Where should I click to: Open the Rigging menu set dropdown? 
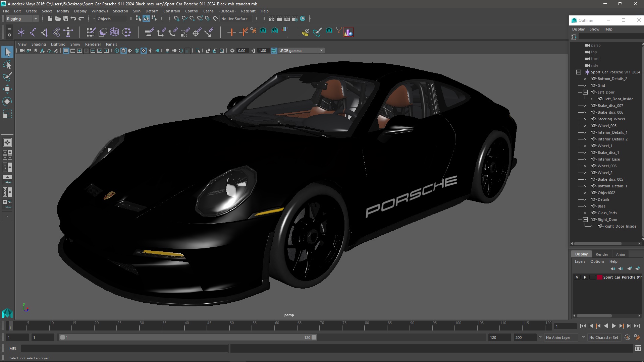click(22, 19)
